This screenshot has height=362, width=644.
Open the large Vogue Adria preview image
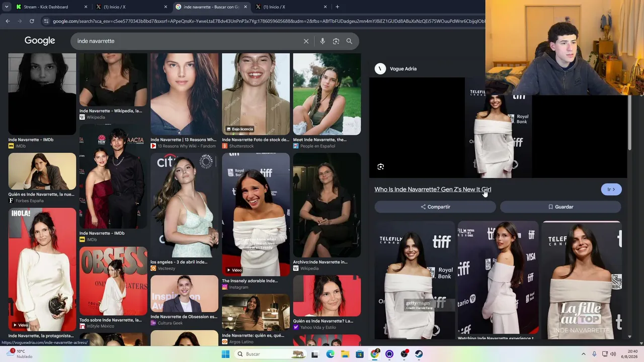point(498,128)
